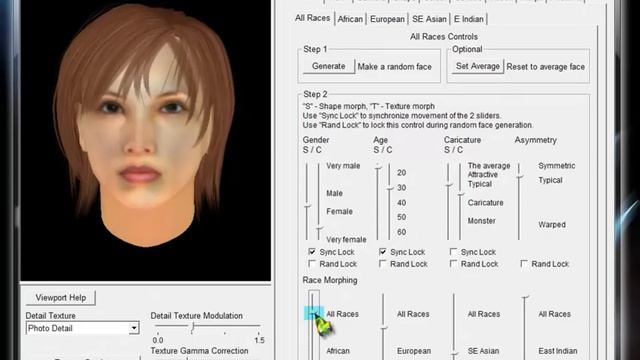Toggle Gender Sync Lock checkbox

(x=312, y=251)
